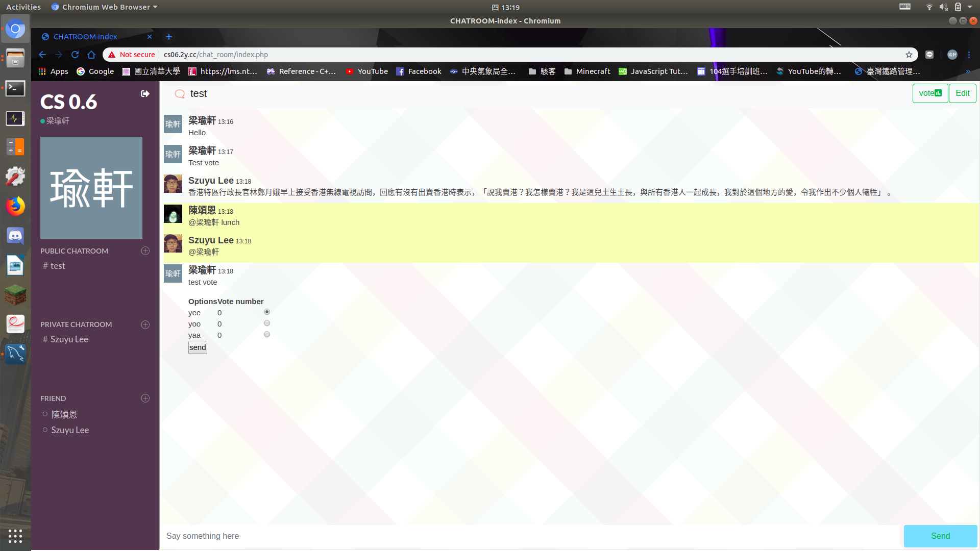Click the green vote button
The height and width of the screenshot is (551, 980).
point(930,93)
